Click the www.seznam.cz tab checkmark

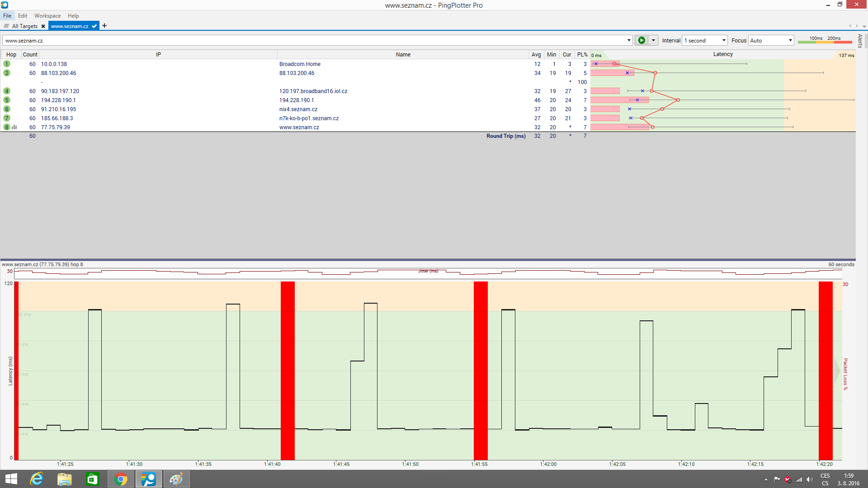point(94,26)
